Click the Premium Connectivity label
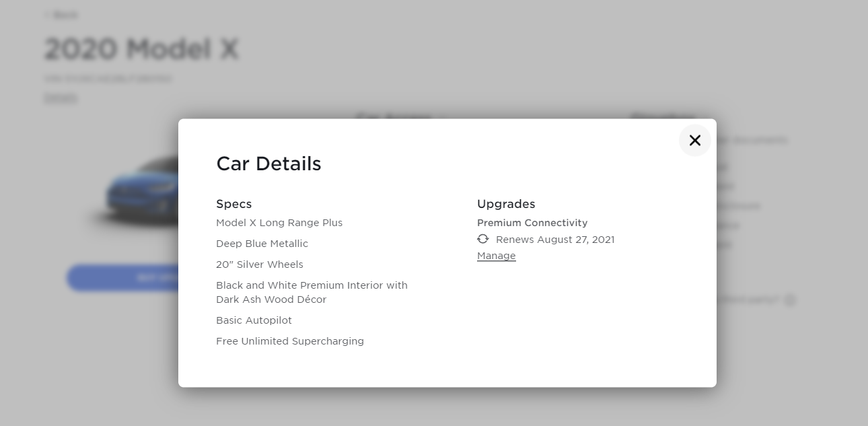Screen dimensions: 868x426 click(532, 223)
